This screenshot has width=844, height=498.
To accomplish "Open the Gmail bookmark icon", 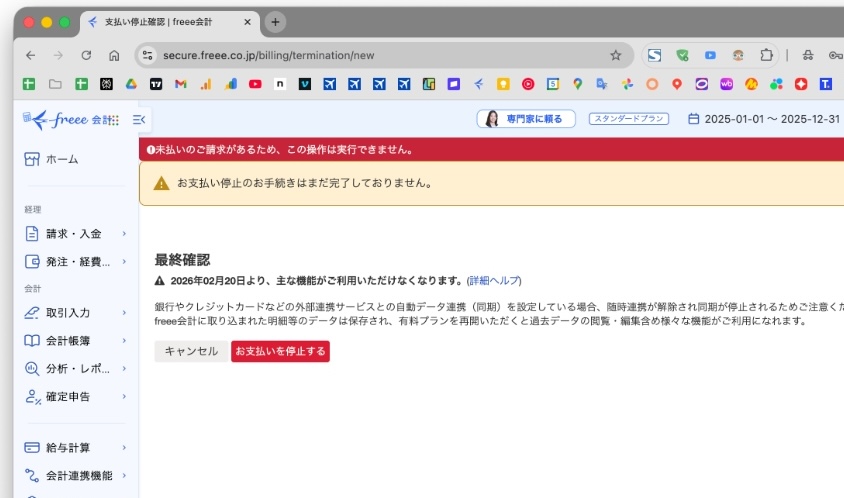I will pyautogui.click(x=181, y=85).
